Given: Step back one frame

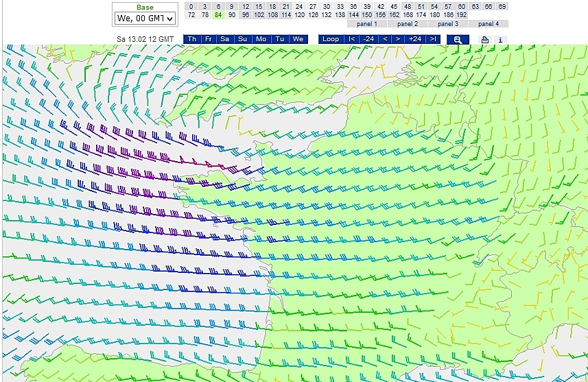Looking at the screenshot, I should 385,39.
